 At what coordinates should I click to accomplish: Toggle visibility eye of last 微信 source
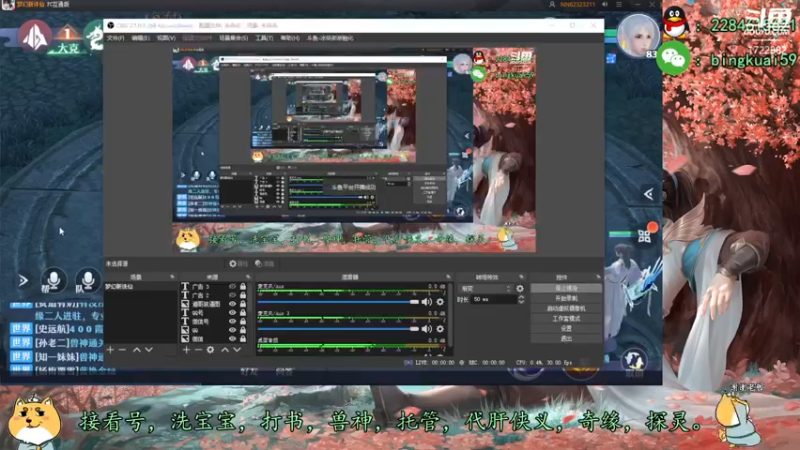tap(233, 339)
